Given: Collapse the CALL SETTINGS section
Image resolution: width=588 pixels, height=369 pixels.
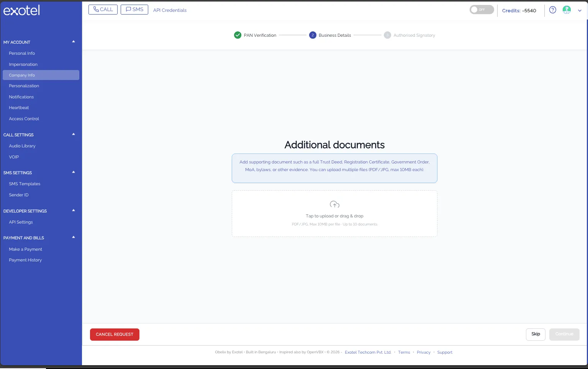Looking at the screenshot, I should (74, 134).
